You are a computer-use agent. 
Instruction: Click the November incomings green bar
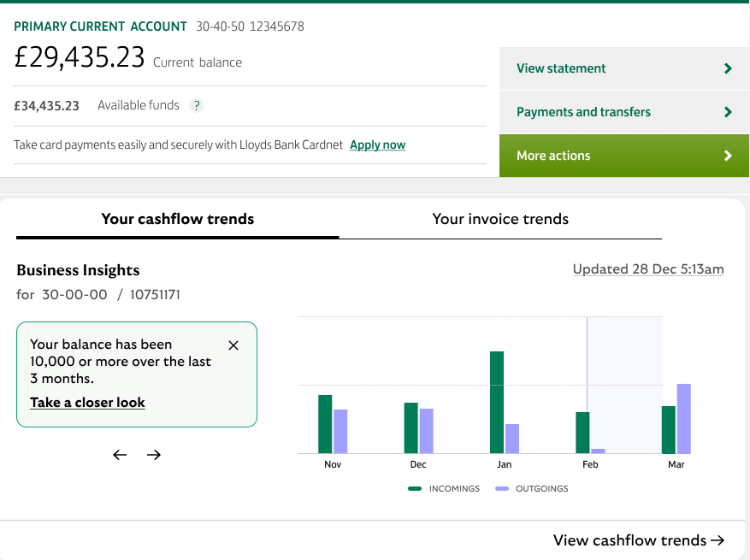pos(325,424)
